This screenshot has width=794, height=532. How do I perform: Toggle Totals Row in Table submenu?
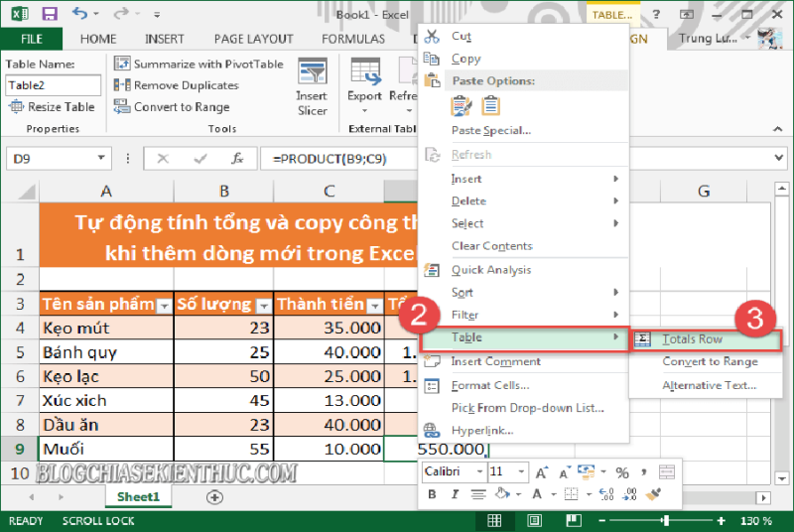(x=706, y=339)
